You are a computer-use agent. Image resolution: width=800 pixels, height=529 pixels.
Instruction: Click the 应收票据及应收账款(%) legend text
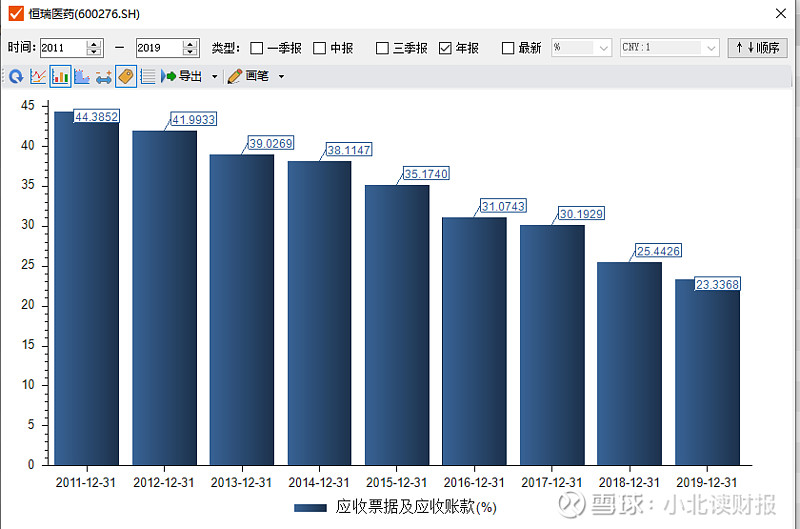416,507
